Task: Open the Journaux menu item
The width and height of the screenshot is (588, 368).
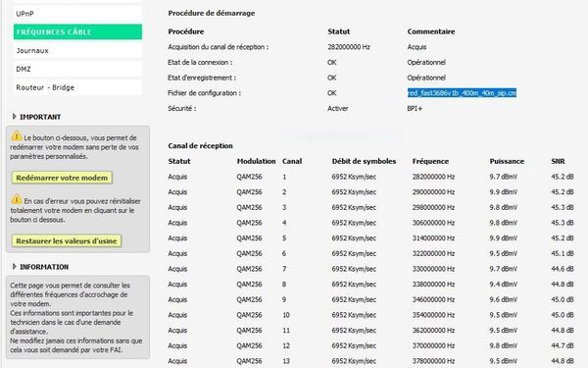Action: tap(77, 50)
